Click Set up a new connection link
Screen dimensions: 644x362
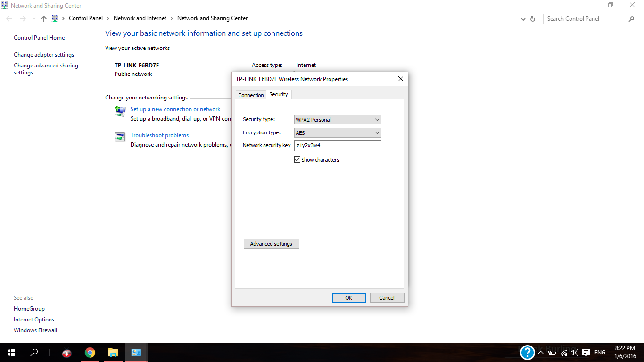tap(175, 109)
